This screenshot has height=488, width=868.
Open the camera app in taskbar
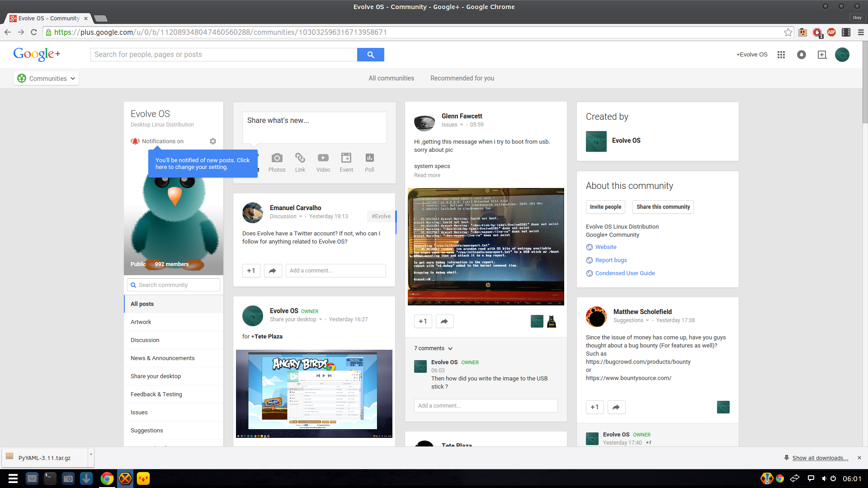pos(68,479)
